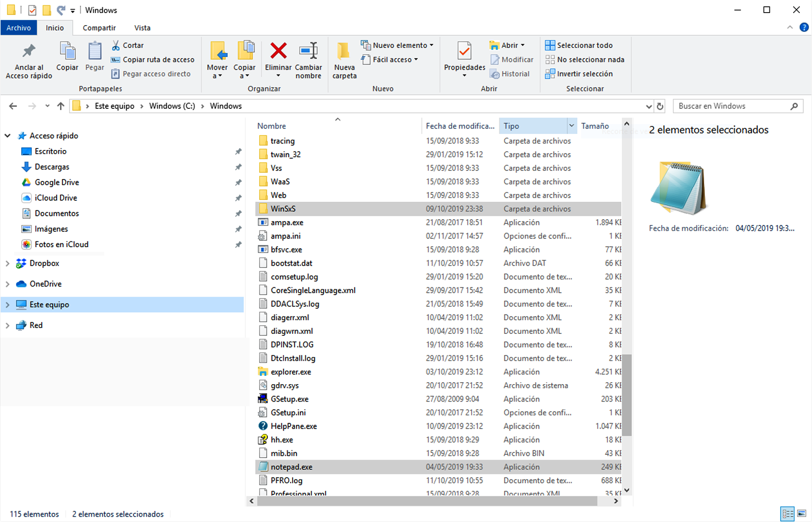
Task: Go back with the left arrow
Action: (x=13, y=106)
